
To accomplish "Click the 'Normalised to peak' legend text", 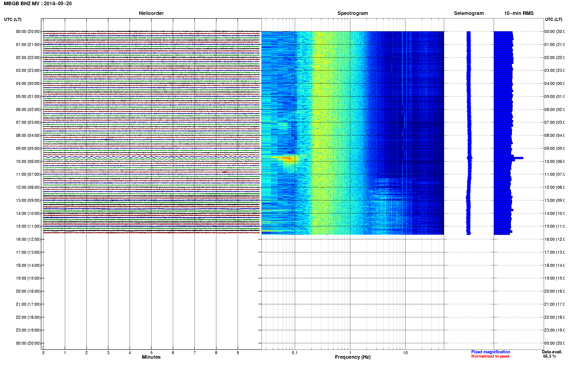I will (490, 356).
